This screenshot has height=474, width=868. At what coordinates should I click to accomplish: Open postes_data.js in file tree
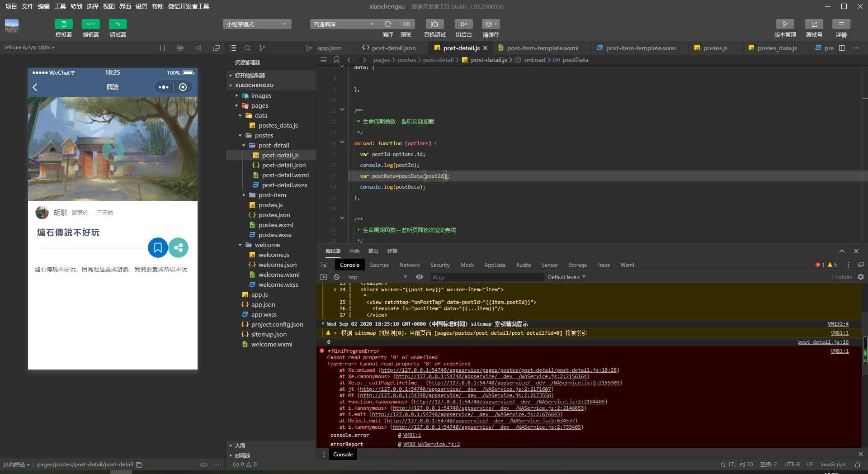(x=278, y=125)
